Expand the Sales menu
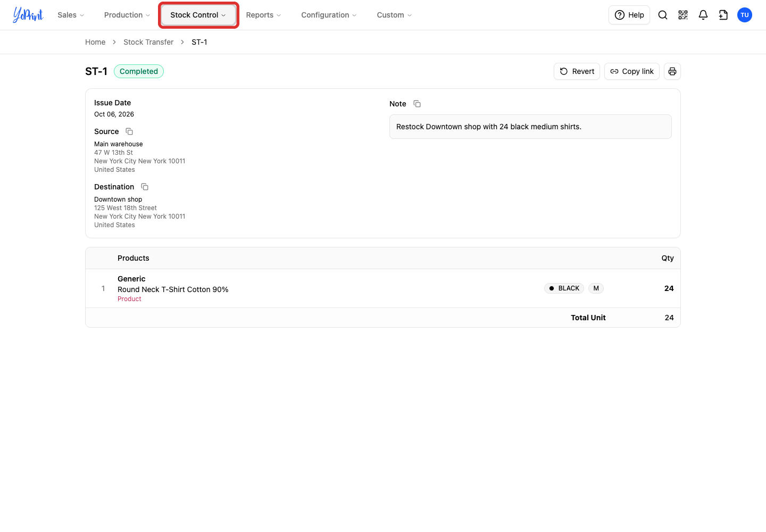 click(x=71, y=15)
